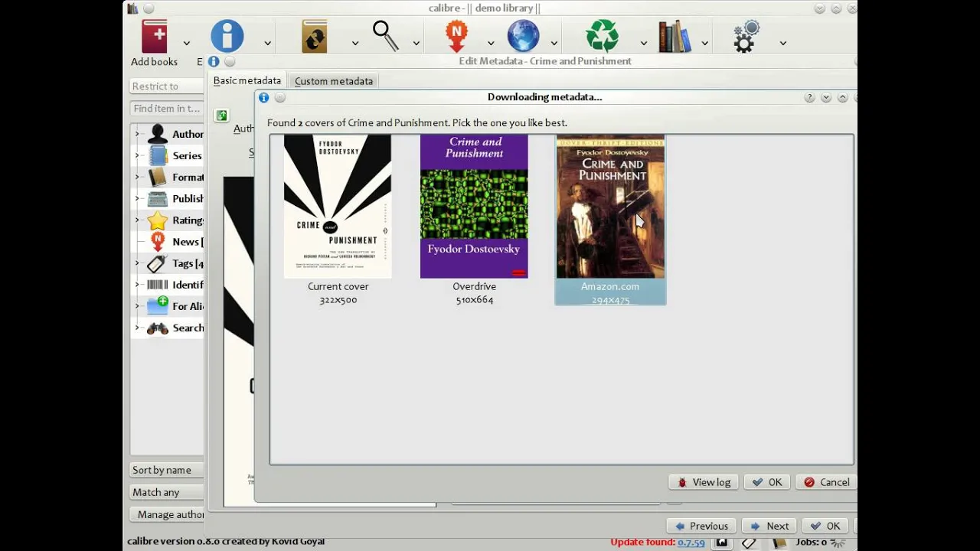Open the Fetch news dropdown arrow
Viewport: 980px width, 551px height.
[490, 43]
